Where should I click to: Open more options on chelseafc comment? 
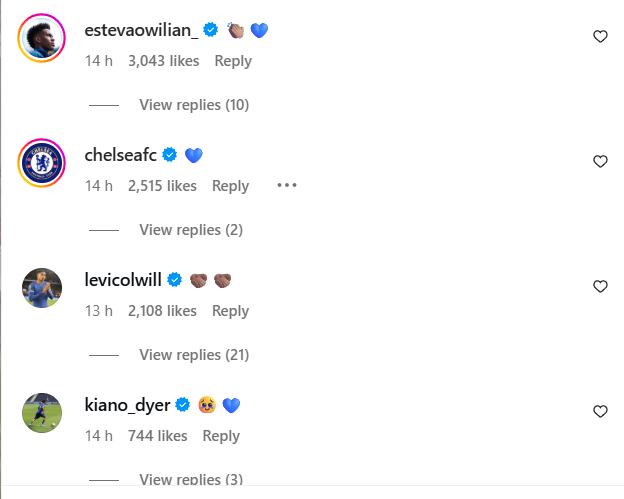tap(287, 185)
